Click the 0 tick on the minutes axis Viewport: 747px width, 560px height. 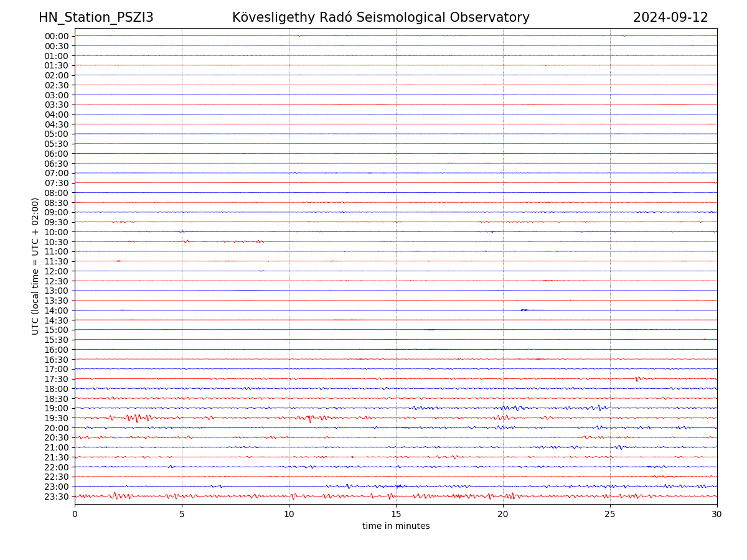tap(75, 514)
